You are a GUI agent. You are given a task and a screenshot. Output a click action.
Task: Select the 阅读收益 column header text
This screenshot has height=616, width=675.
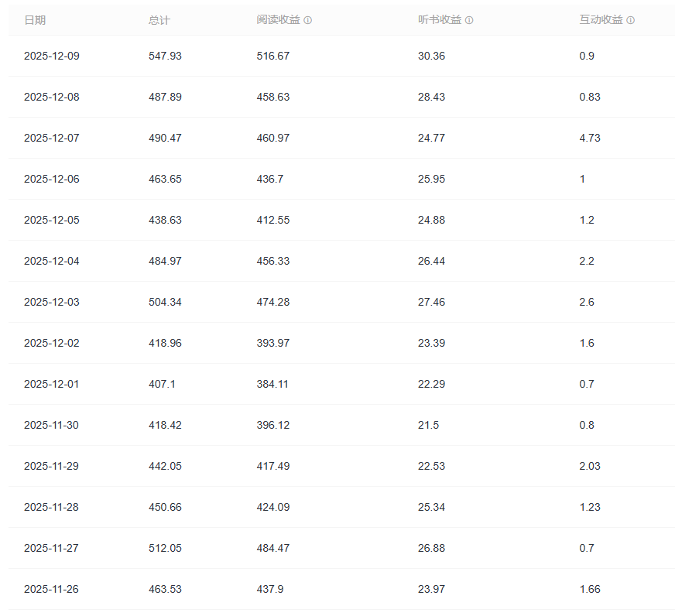point(279,20)
